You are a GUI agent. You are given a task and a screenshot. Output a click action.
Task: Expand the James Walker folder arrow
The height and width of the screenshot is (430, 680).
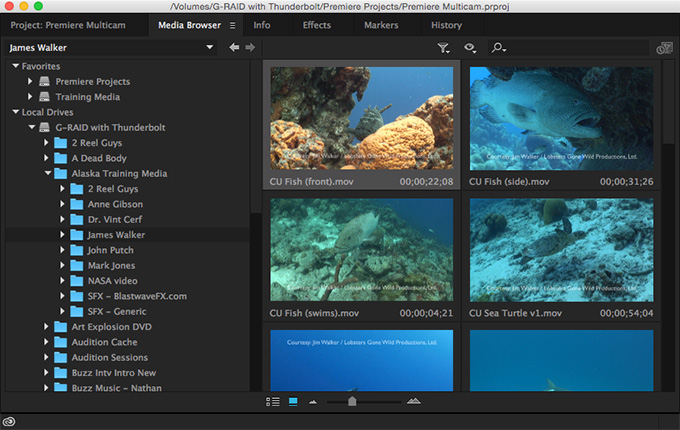coord(62,235)
